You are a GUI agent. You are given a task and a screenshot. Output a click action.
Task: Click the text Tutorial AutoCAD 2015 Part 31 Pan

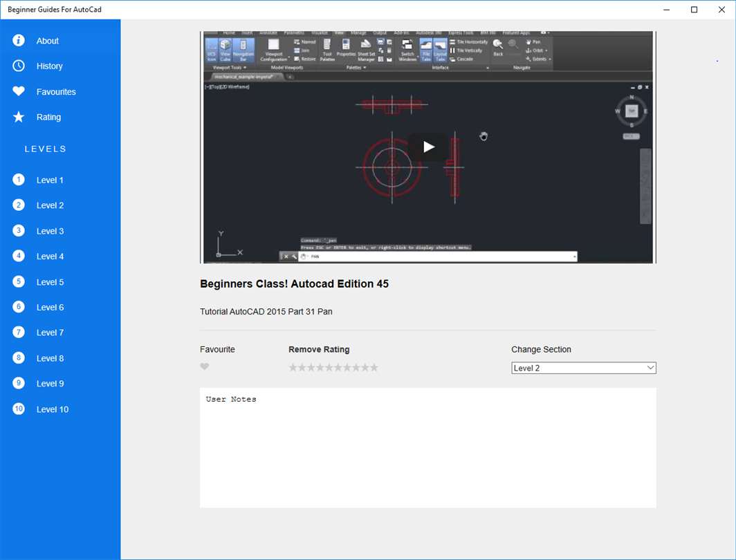click(x=266, y=311)
